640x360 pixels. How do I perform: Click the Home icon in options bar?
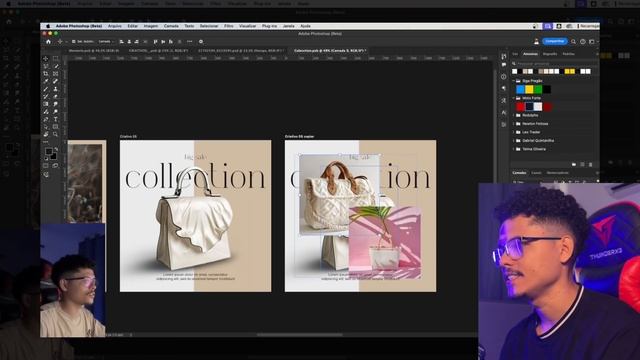click(48, 42)
